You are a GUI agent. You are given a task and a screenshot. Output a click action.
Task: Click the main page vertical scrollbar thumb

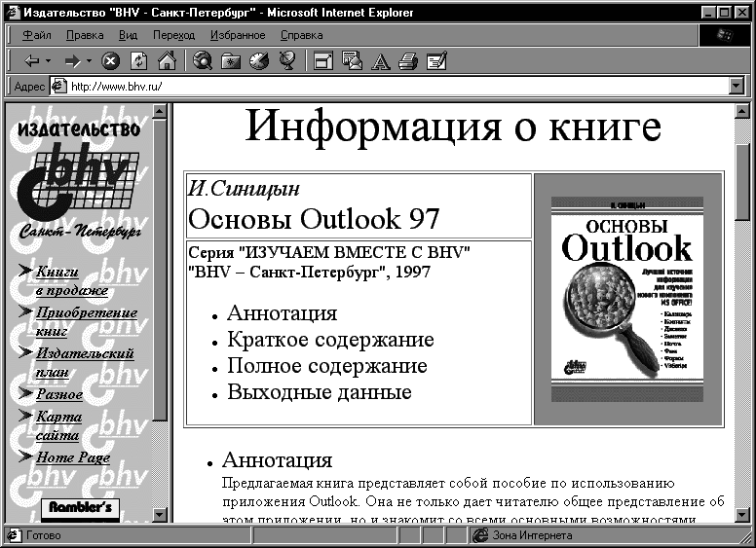(x=742, y=182)
